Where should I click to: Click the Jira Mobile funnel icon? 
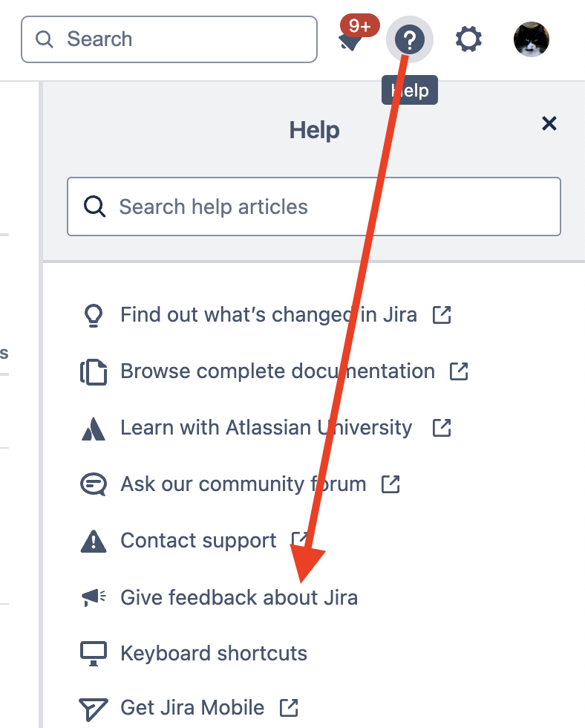(x=94, y=707)
